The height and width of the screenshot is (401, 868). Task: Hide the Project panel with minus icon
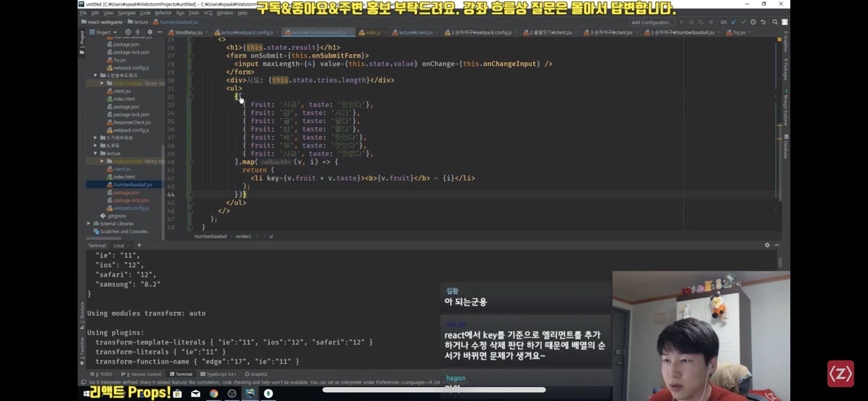[160, 32]
